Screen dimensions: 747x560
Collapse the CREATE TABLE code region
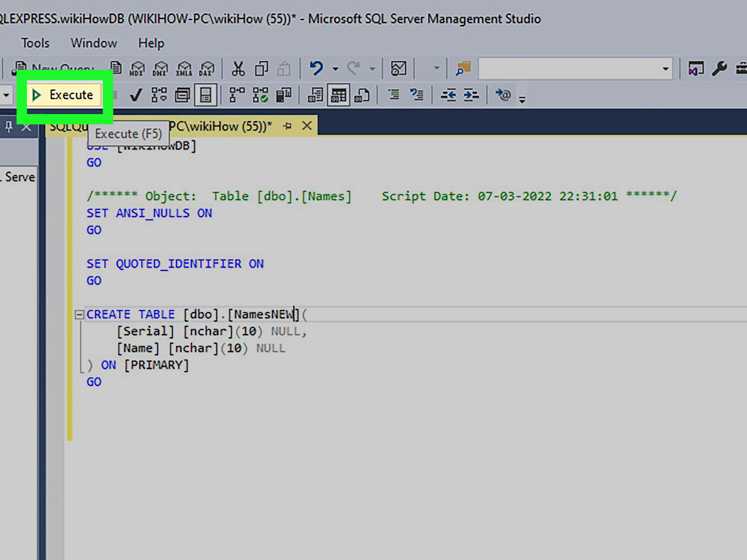click(x=80, y=314)
